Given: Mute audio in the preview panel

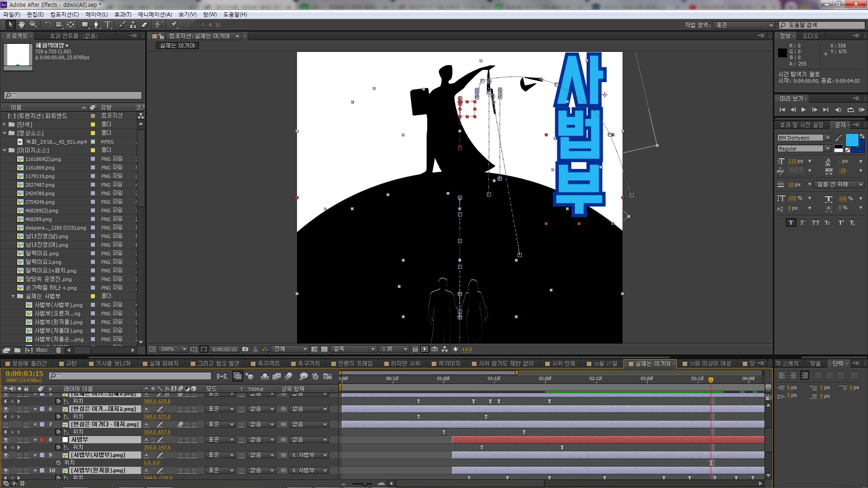Looking at the screenshot, I should point(838,110).
